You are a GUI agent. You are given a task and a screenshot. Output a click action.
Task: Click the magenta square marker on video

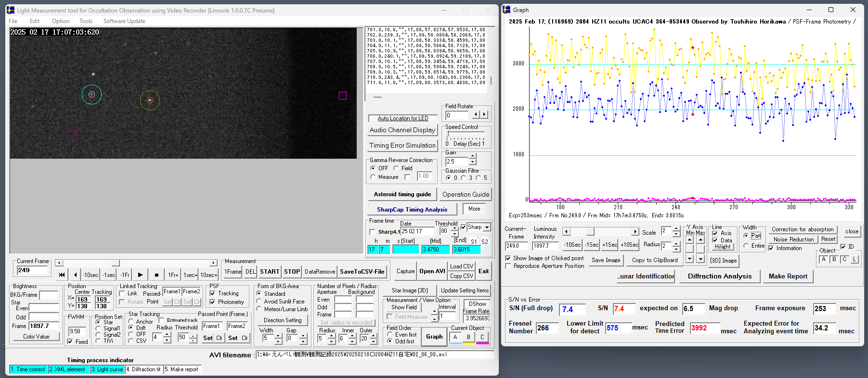(343, 96)
